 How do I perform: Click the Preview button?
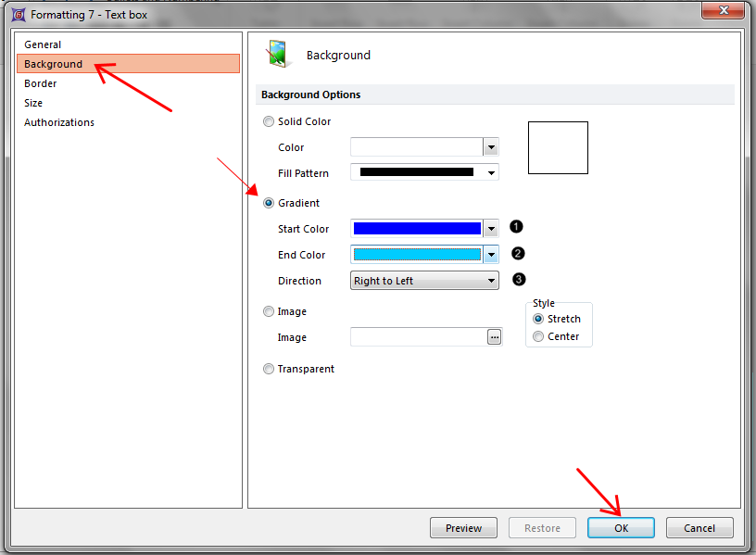point(463,528)
